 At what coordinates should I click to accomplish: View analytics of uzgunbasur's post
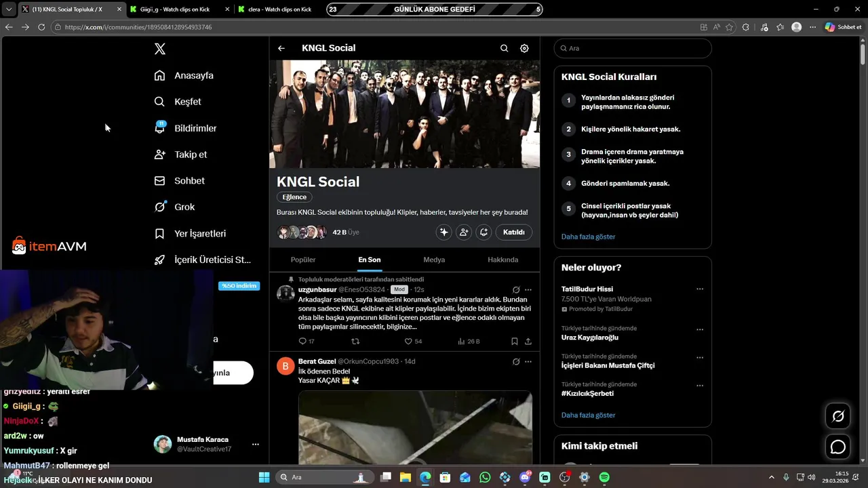click(x=469, y=342)
